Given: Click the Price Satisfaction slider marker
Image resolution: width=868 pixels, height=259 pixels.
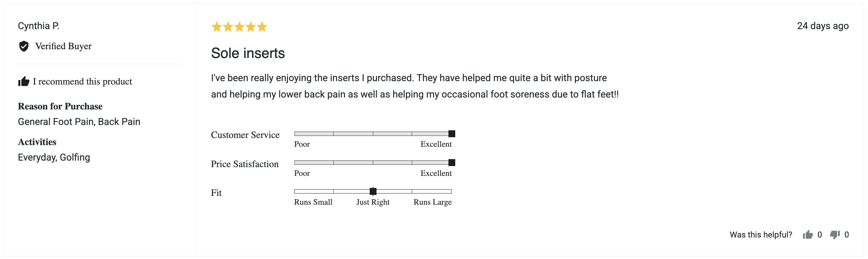Looking at the screenshot, I should [452, 163].
